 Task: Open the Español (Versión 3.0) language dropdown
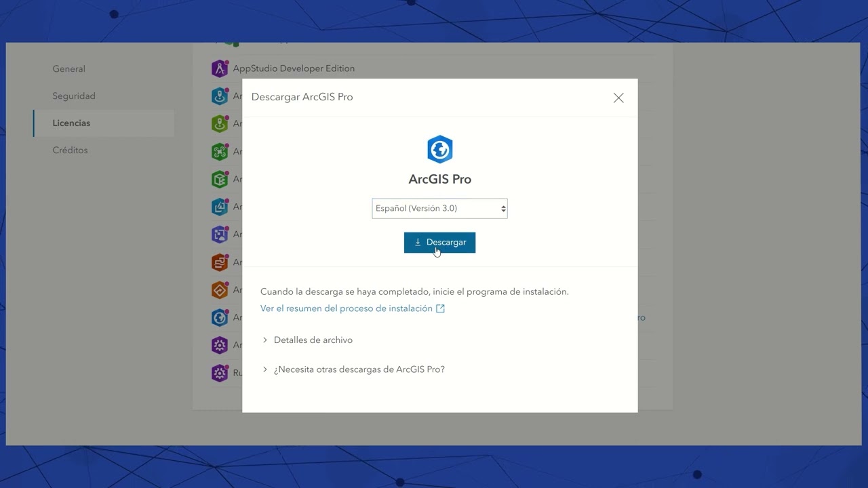point(439,208)
